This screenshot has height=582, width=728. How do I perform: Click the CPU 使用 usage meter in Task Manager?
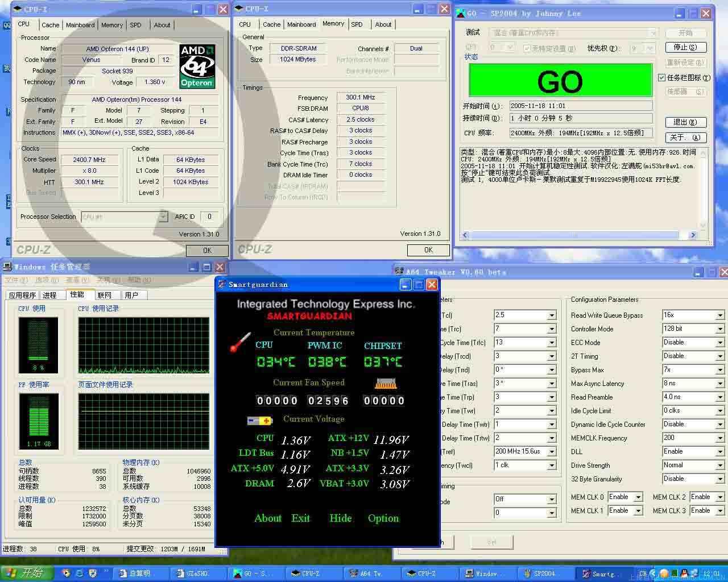[39, 345]
